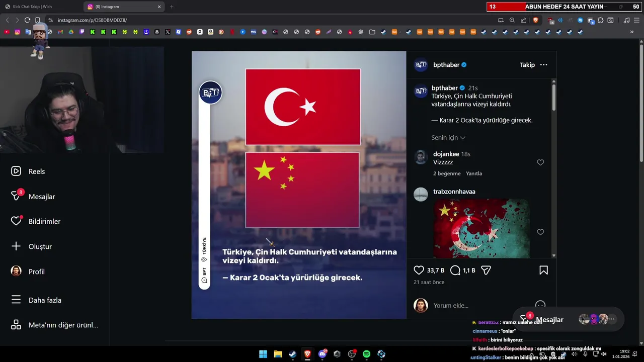Open the page zoom magnifier icon
Viewport: 644px width, 362px height.
[512, 20]
